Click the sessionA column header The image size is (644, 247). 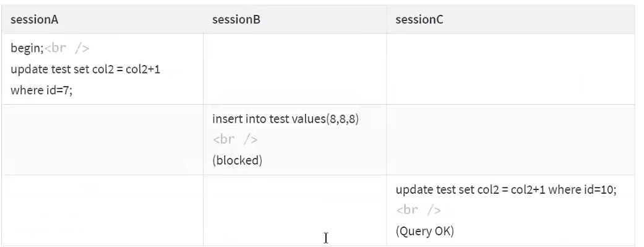click(35, 20)
